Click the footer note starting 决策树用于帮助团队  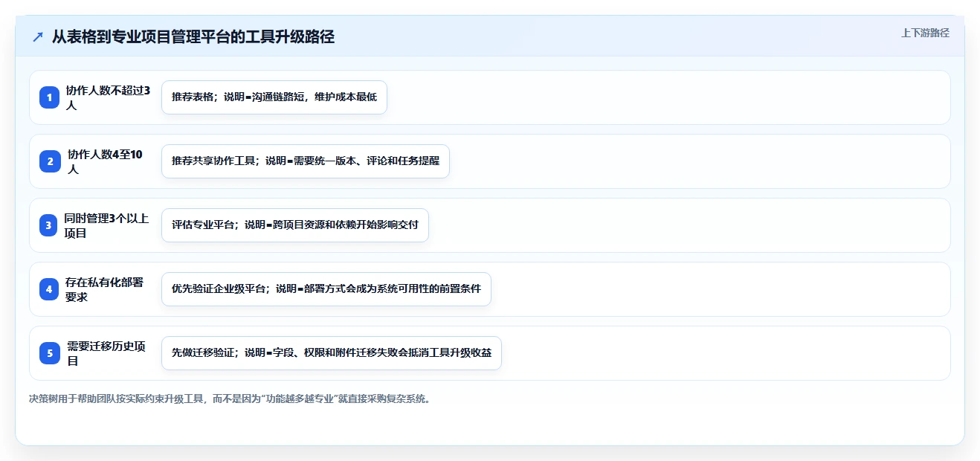pyautogui.click(x=230, y=399)
